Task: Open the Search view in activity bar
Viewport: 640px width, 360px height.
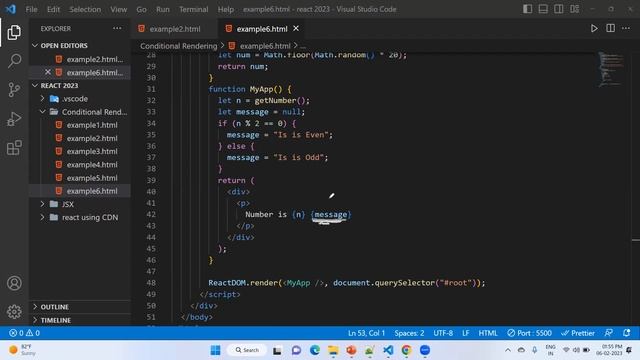Action: [14, 61]
